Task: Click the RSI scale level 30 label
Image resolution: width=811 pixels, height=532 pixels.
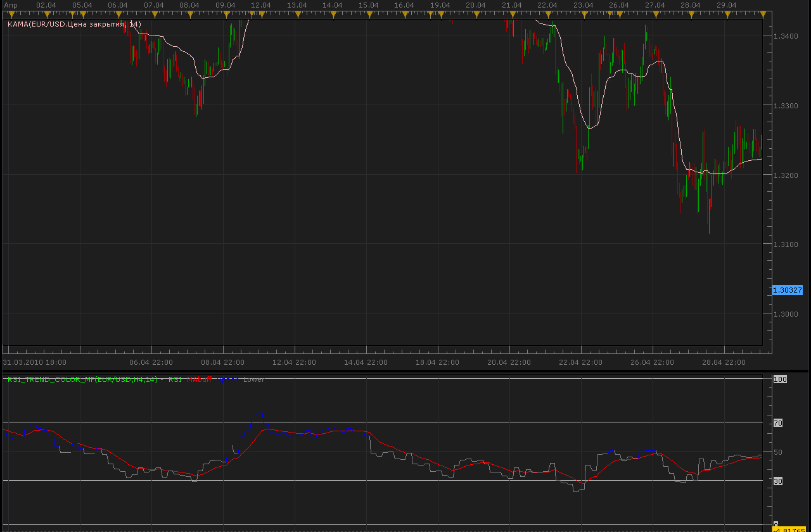Action: click(x=778, y=481)
